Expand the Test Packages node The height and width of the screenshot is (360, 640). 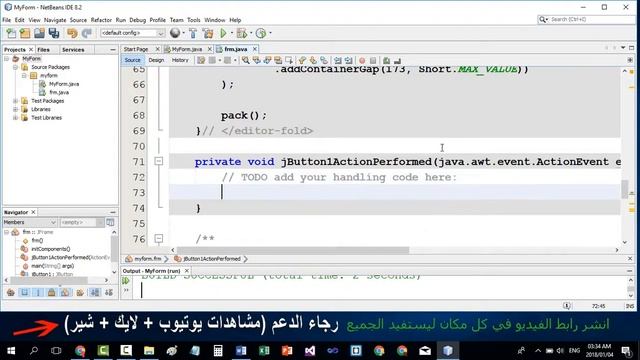click(15, 101)
